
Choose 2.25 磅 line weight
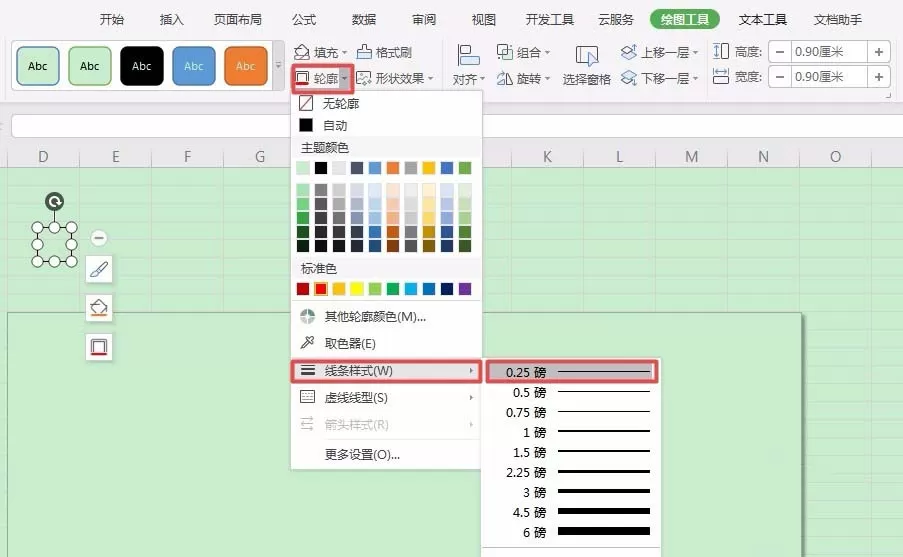pos(572,472)
